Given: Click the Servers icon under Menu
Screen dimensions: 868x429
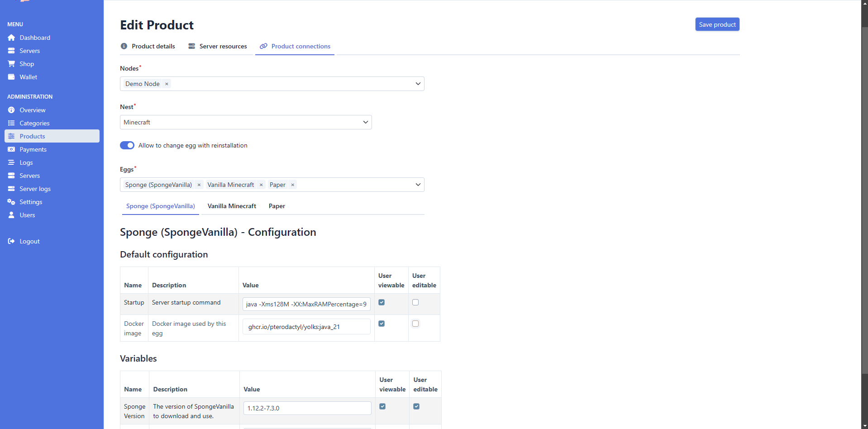Looking at the screenshot, I should (x=11, y=51).
